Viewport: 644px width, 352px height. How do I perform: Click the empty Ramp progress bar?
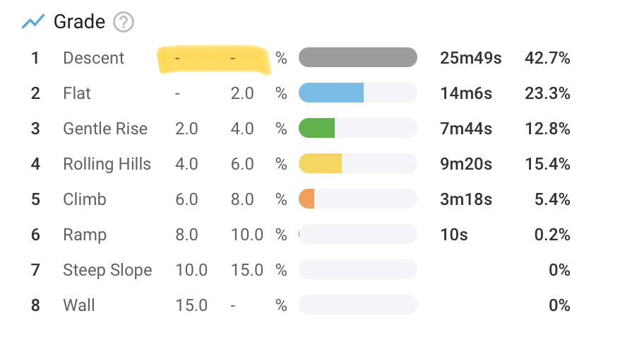click(x=358, y=235)
